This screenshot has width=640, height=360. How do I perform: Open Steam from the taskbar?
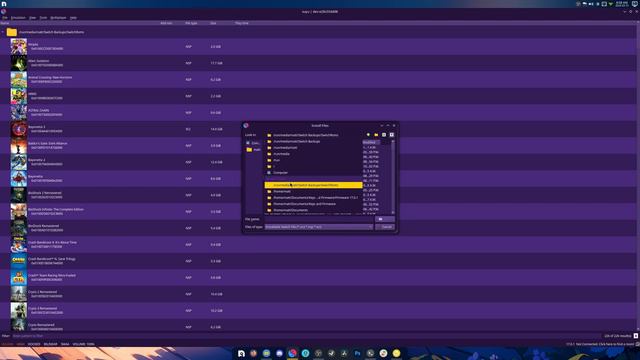pos(331,353)
